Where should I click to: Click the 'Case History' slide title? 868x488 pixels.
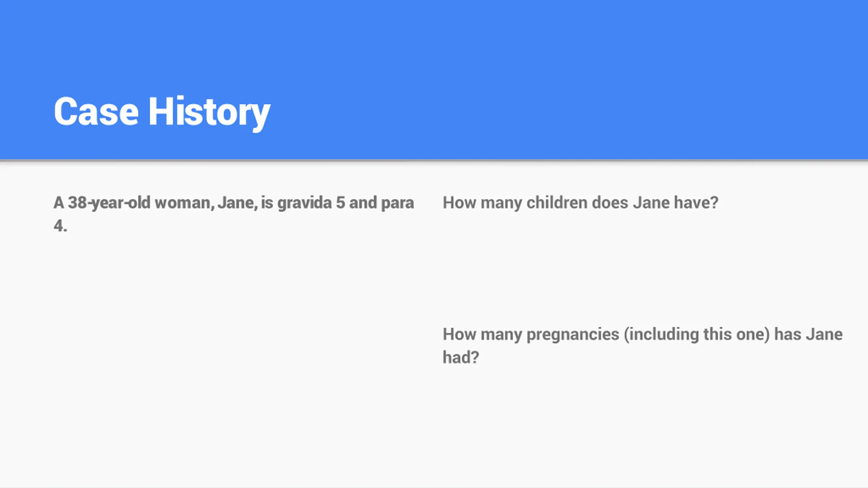tap(162, 112)
